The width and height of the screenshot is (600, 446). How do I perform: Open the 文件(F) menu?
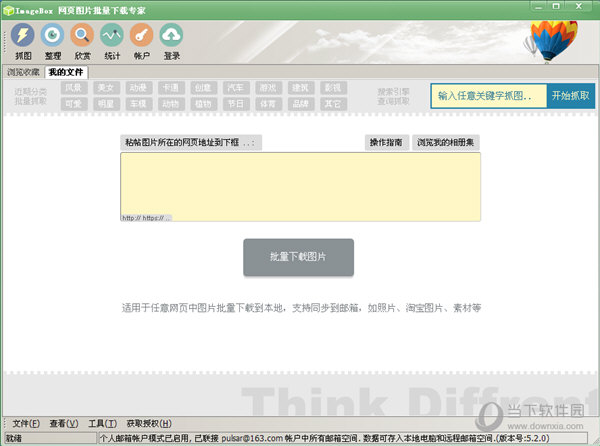(26, 423)
